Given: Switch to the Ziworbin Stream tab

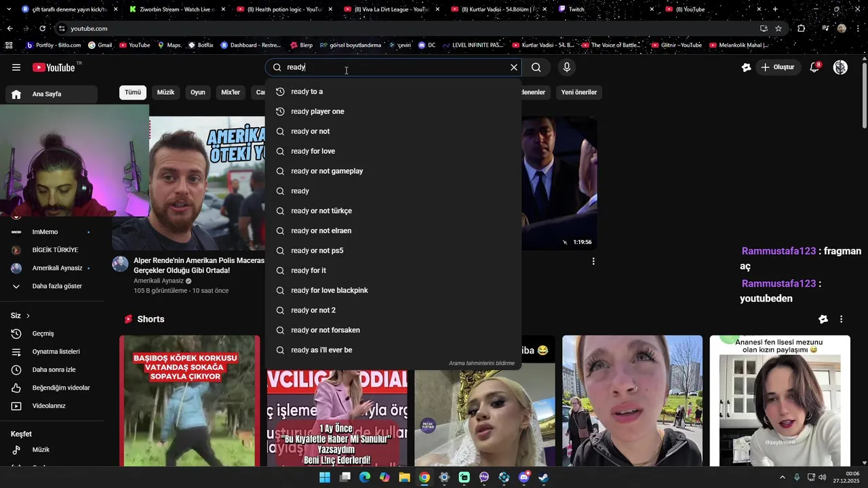Looking at the screenshot, I should pos(176,9).
